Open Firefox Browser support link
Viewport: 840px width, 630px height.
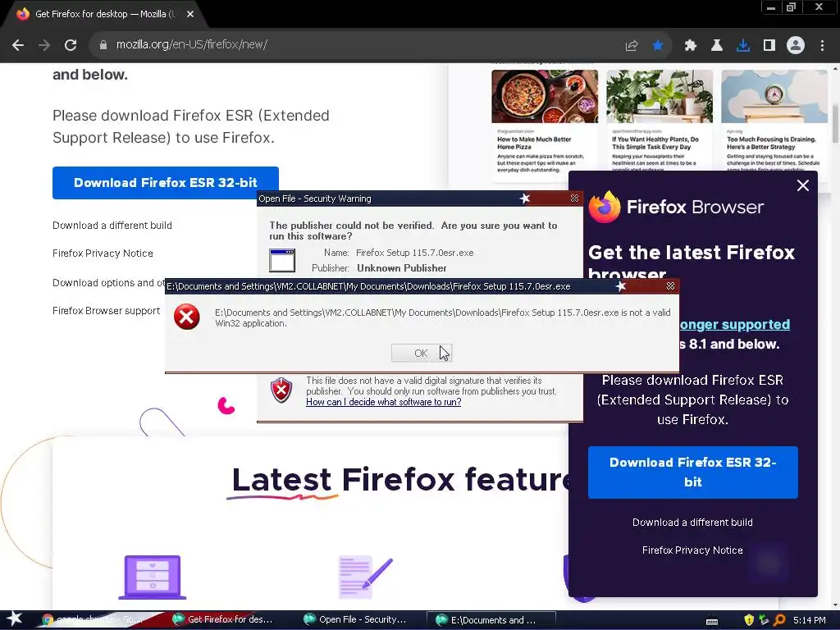click(x=106, y=311)
